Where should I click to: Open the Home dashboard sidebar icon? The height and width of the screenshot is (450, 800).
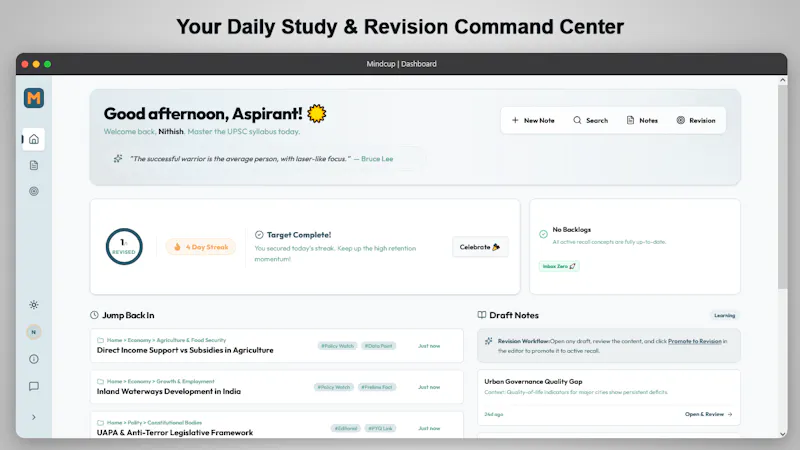coord(34,139)
